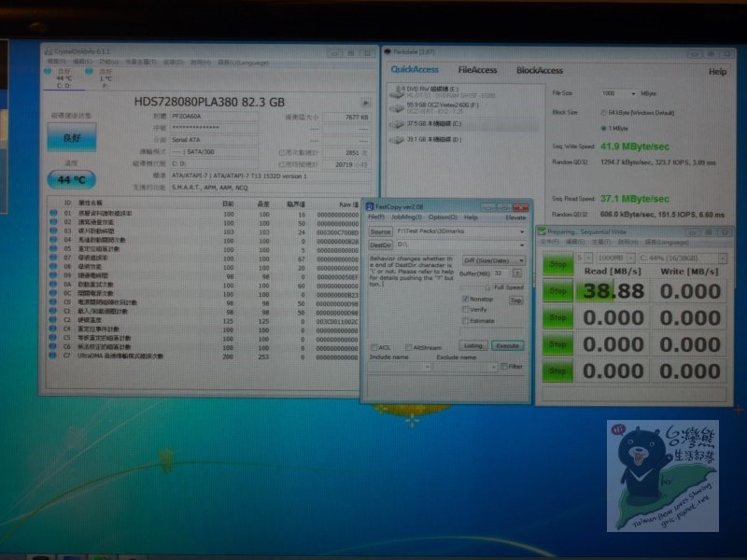Click the Taiwan bear desktop gadget image
The width and height of the screenshot is (747, 560).
[x=663, y=476]
